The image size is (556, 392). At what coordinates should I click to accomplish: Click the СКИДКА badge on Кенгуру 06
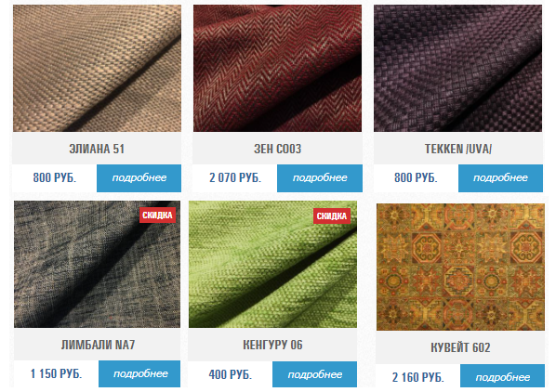coord(332,216)
